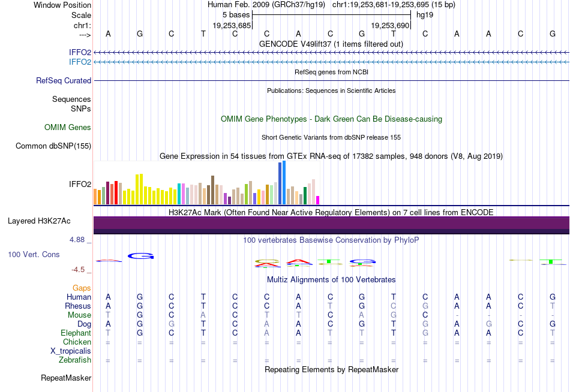Screen dimensions: 570x392
Task: Open the Layered H3K27Ac track label
Action: (39, 221)
